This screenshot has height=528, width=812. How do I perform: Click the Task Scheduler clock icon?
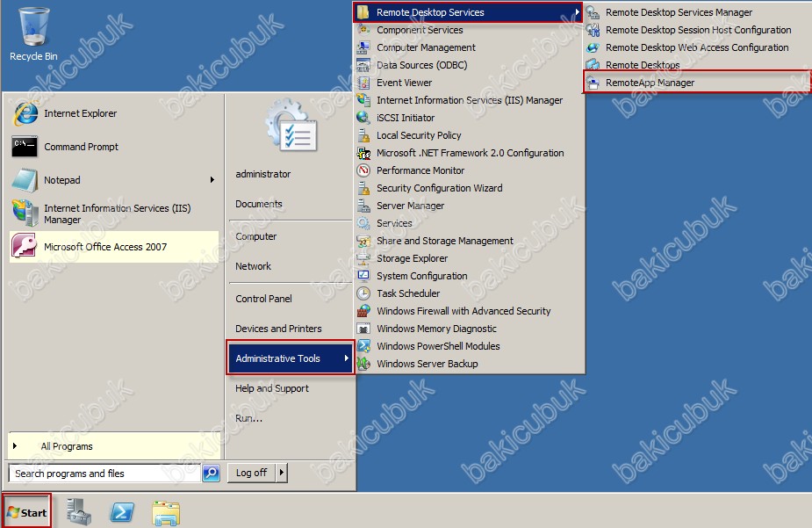[x=363, y=293]
